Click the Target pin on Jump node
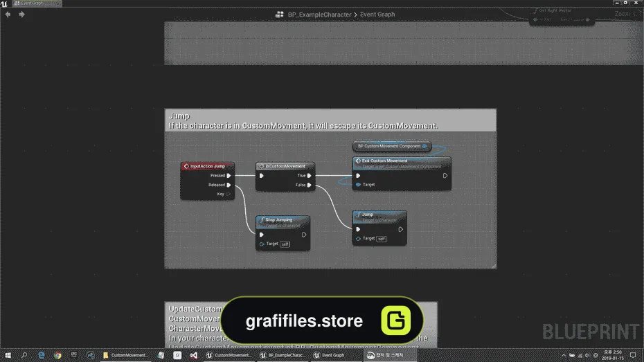The height and width of the screenshot is (362, 644). [358, 239]
